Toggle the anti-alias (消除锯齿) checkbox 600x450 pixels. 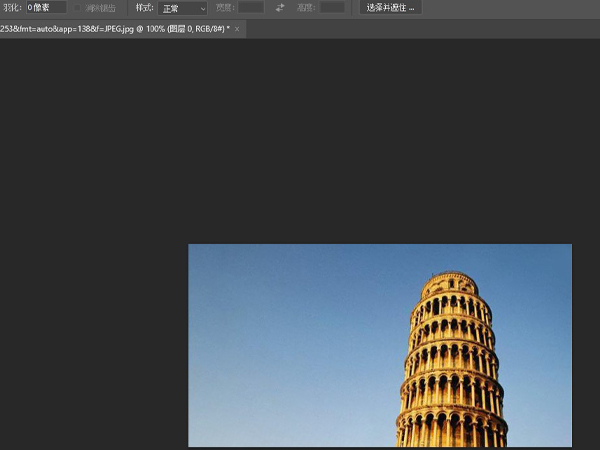point(78,8)
